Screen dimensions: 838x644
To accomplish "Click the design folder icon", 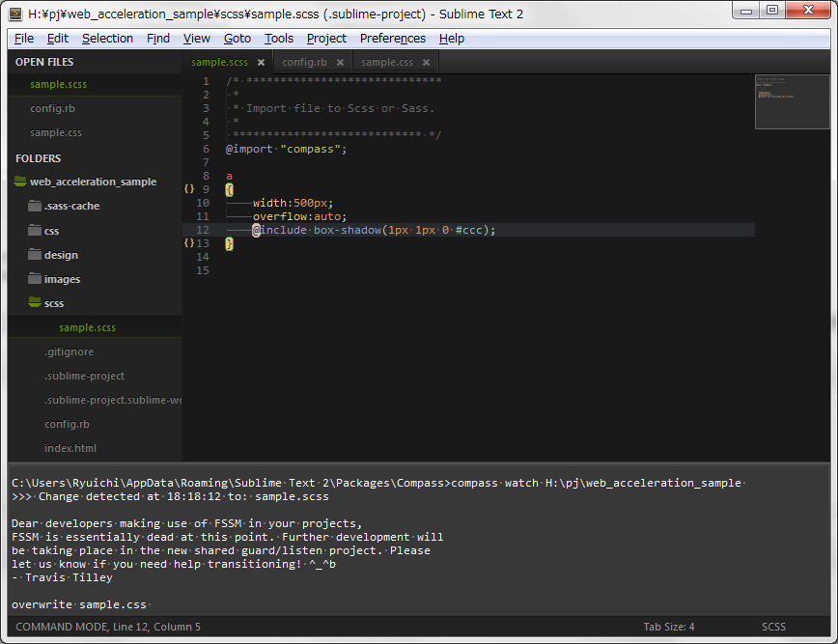I will (35, 254).
